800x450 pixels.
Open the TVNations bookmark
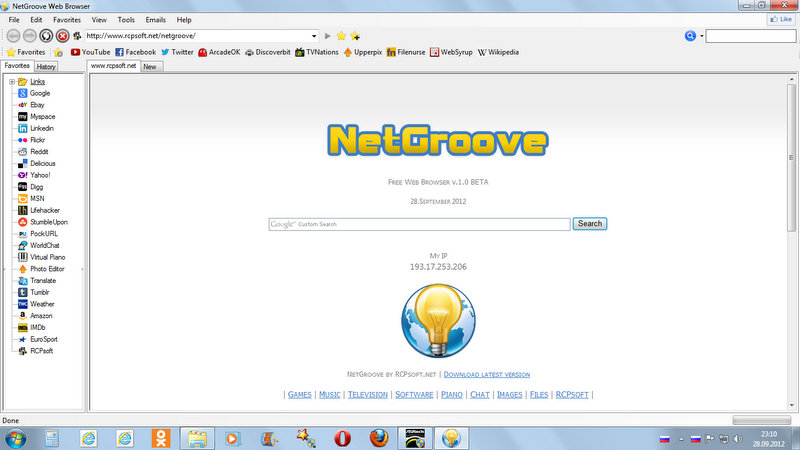[317, 52]
